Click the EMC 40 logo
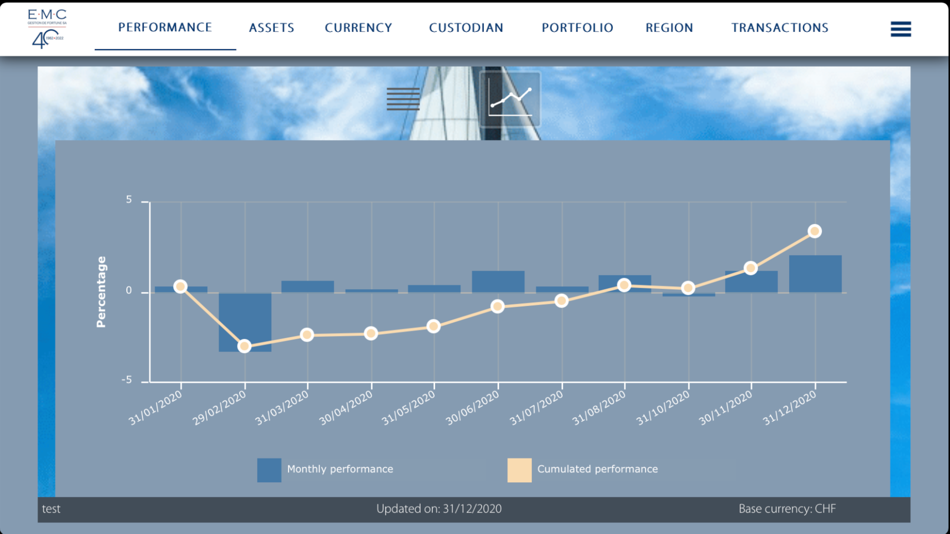 coord(47,28)
